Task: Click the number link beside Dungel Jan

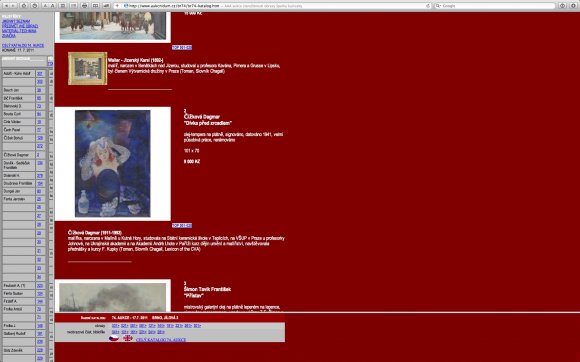Action: (39, 191)
